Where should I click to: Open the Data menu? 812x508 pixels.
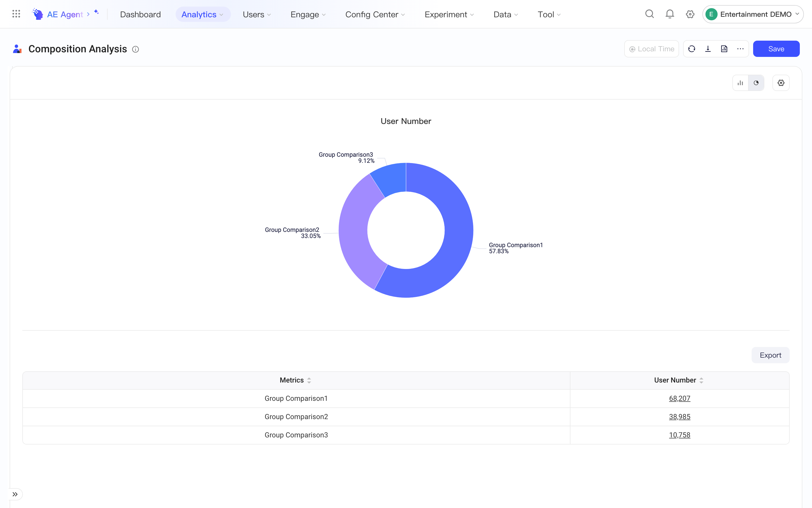coord(506,14)
